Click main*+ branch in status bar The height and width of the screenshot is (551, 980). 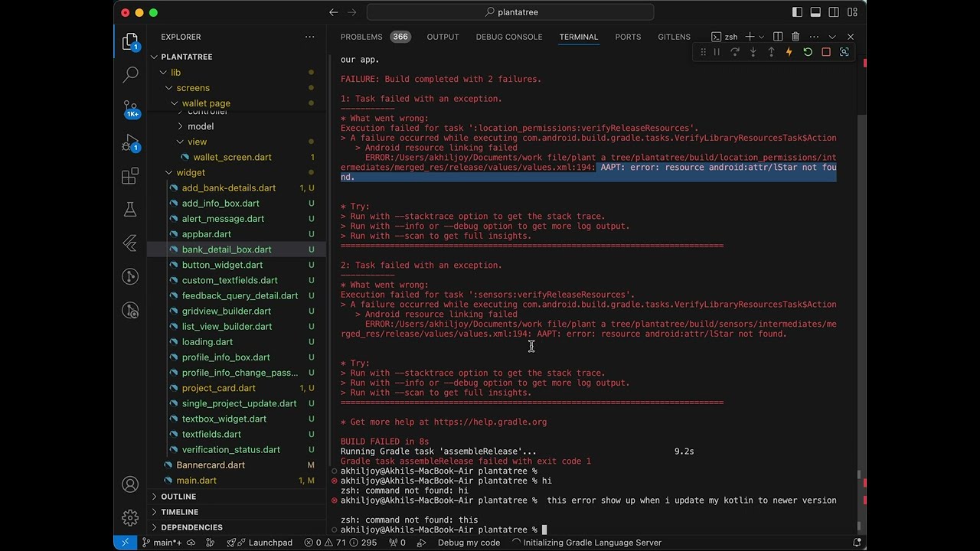pos(164,543)
